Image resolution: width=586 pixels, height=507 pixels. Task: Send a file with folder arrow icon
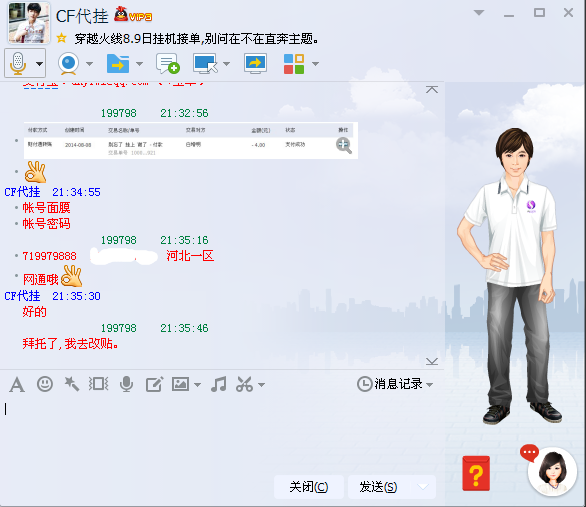(118, 63)
